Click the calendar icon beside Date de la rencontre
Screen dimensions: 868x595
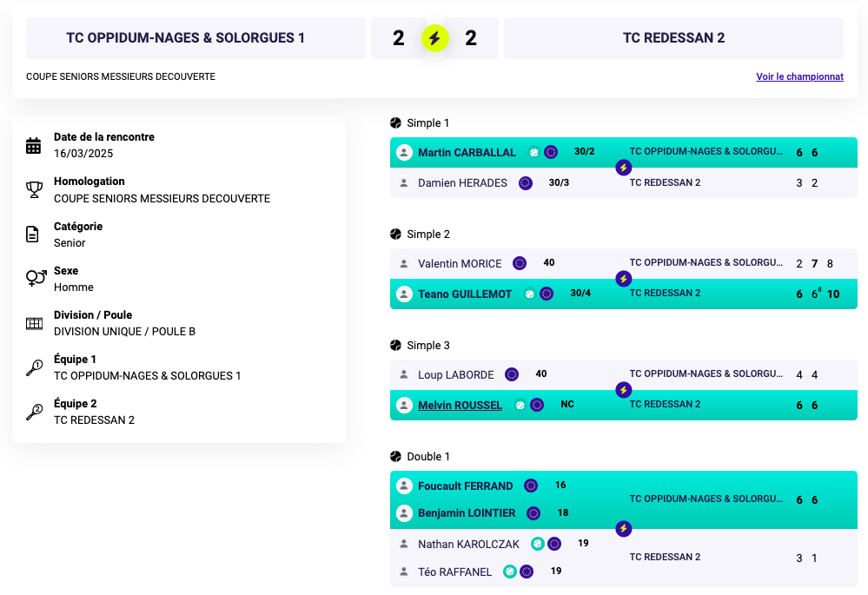click(x=34, y=146)
